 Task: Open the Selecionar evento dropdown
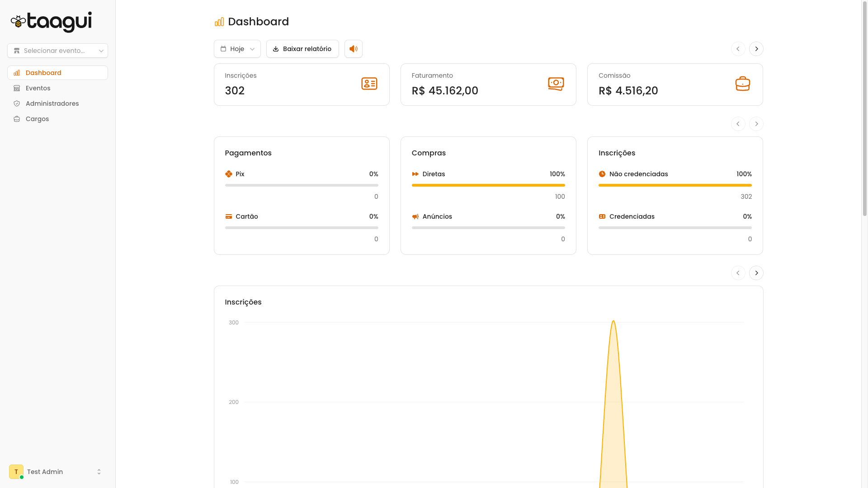(x=57, y=51)
